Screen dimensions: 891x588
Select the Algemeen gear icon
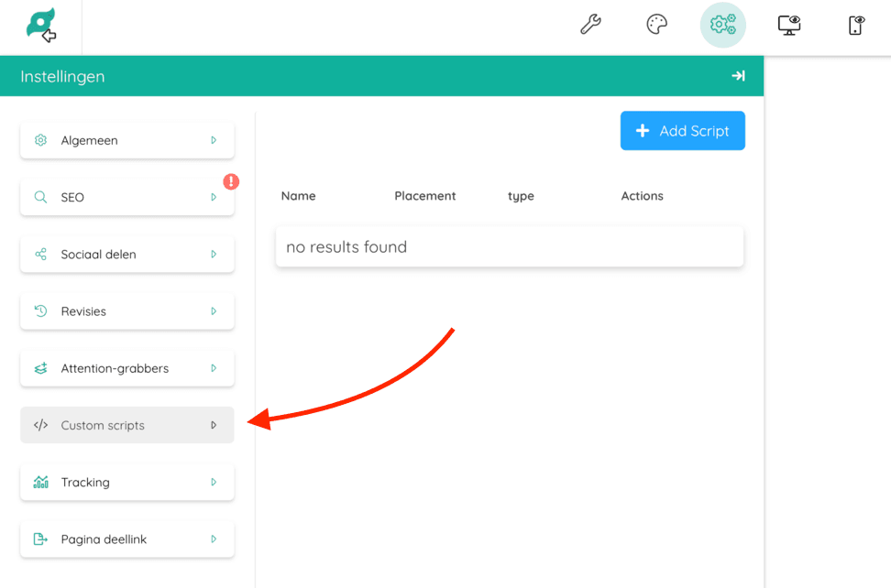click(40, 140)
